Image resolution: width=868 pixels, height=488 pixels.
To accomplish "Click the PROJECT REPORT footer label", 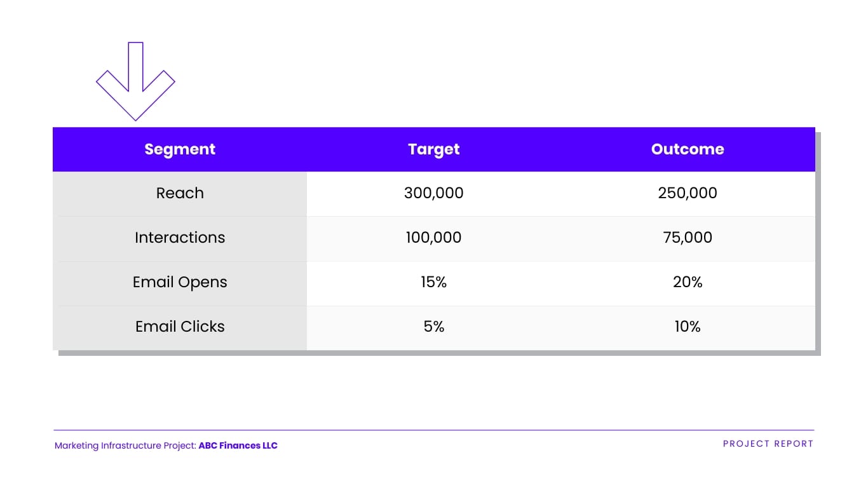I will point(768,444).
